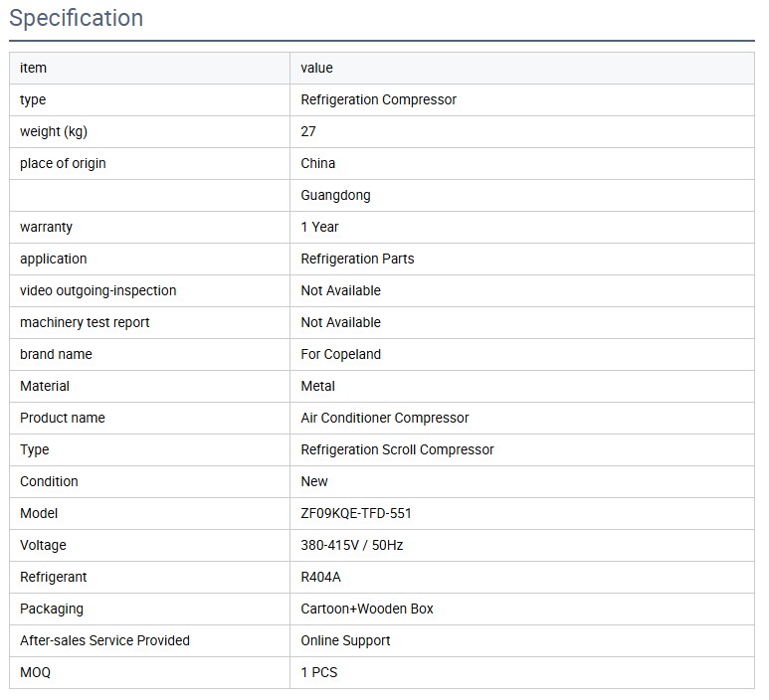Click the weight value 27
This screenshot has width=769, height=700.
point(308,131)
